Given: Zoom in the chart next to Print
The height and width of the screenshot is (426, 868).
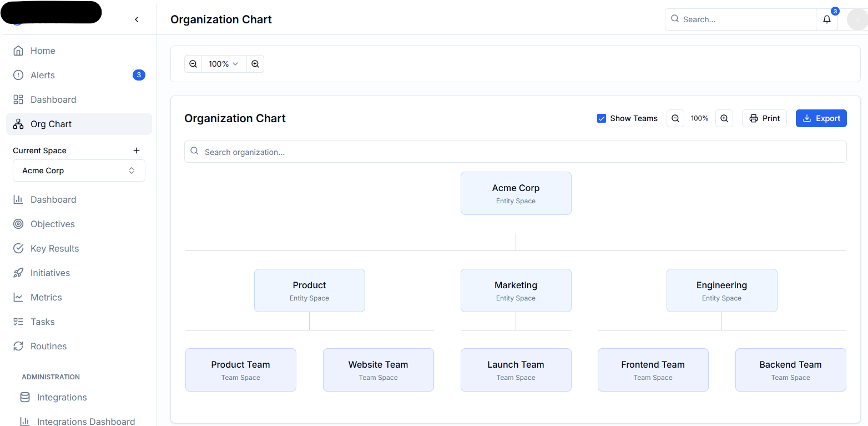Looking at the screenshot, I should [724, 118].
